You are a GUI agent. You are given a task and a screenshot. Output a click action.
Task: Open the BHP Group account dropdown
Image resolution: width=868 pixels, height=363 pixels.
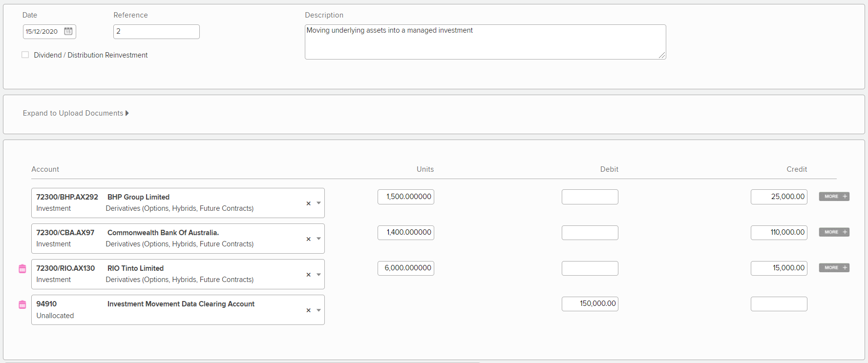pos(318,203)
